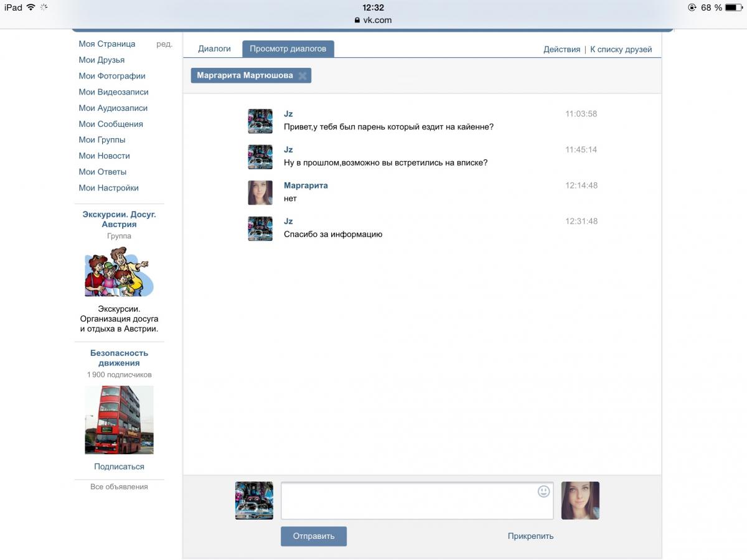
Task: Click the '1 900 подписчиков' subscriber count
Action: pyautogui.click(x=119, y=375)
